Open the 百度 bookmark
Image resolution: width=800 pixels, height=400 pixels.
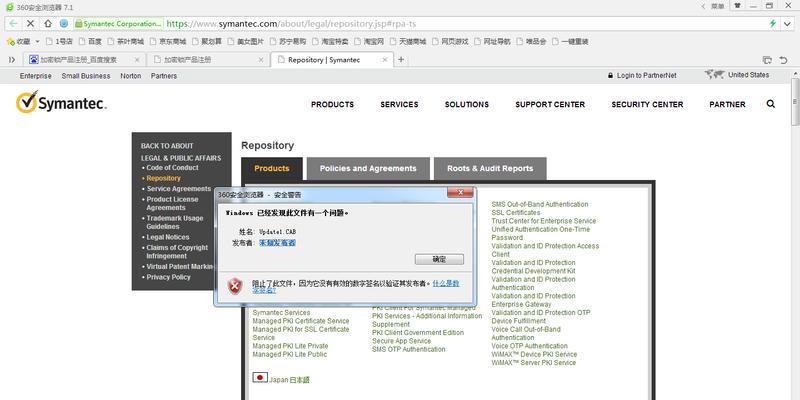pos(90,41)
